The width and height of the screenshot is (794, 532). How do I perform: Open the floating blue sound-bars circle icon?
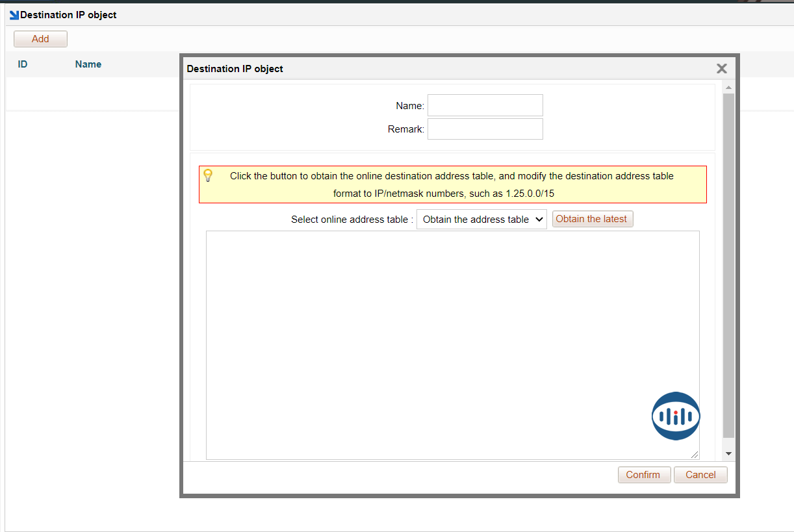676,416
